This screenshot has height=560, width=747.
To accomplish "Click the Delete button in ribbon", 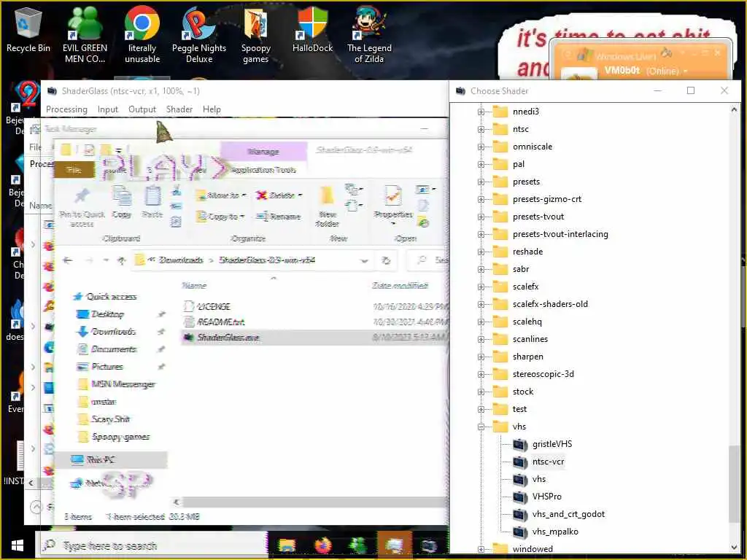I will tap(279, 195).
